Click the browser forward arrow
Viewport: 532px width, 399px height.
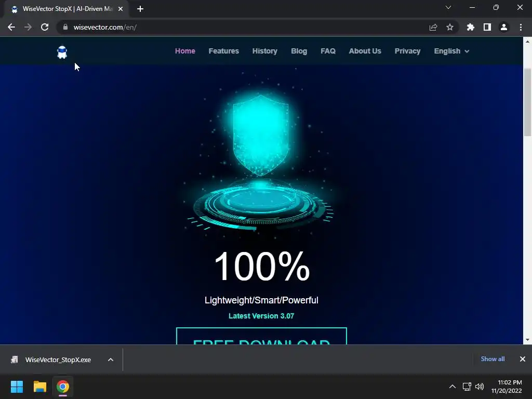pos(28,27)
